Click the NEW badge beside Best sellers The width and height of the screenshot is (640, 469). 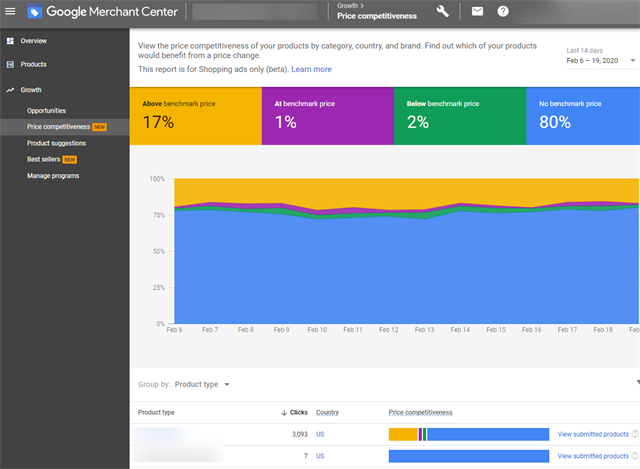(70, 160)
